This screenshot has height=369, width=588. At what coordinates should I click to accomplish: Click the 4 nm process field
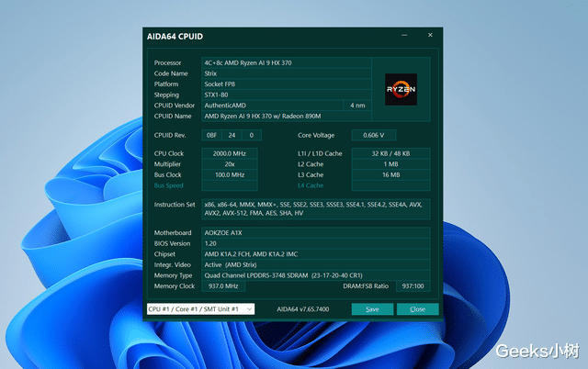[x=357, y=106]
